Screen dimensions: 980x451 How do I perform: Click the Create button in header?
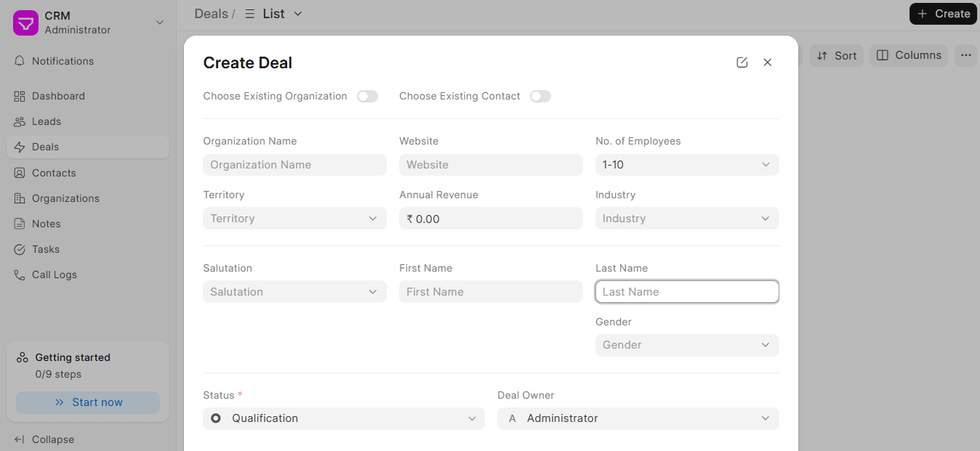point(943,14)
